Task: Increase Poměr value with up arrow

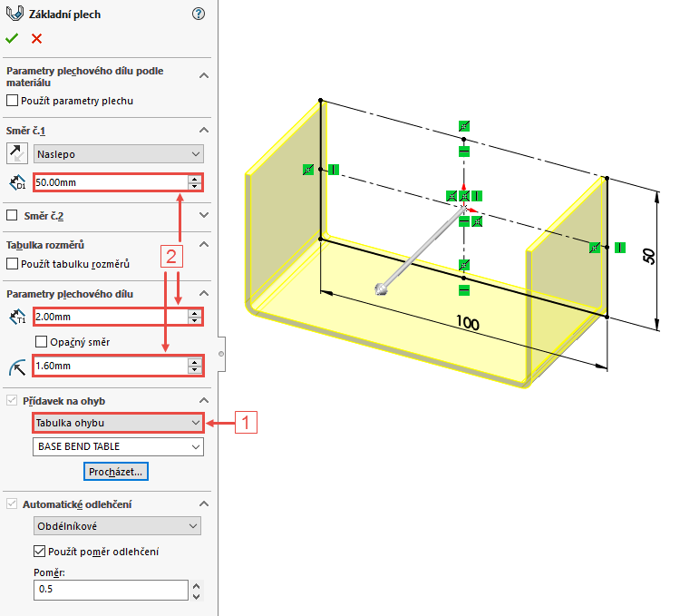Action: (197, 586)
